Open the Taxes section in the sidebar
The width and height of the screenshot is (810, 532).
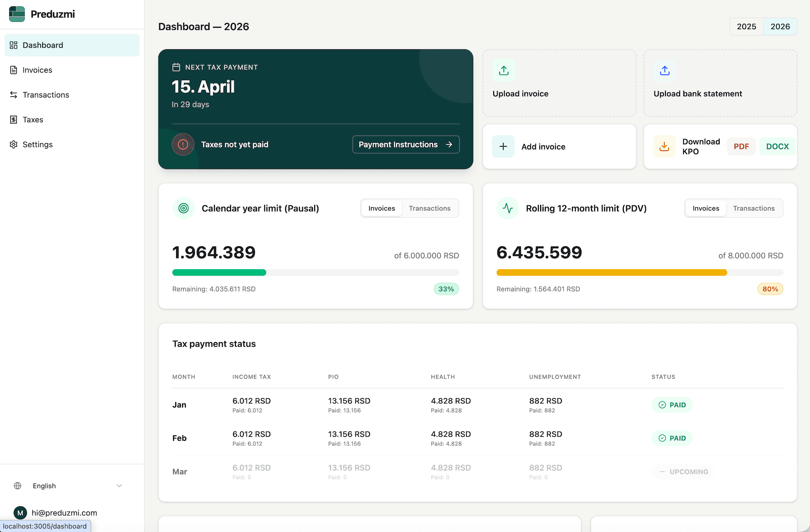coord(33,119)
